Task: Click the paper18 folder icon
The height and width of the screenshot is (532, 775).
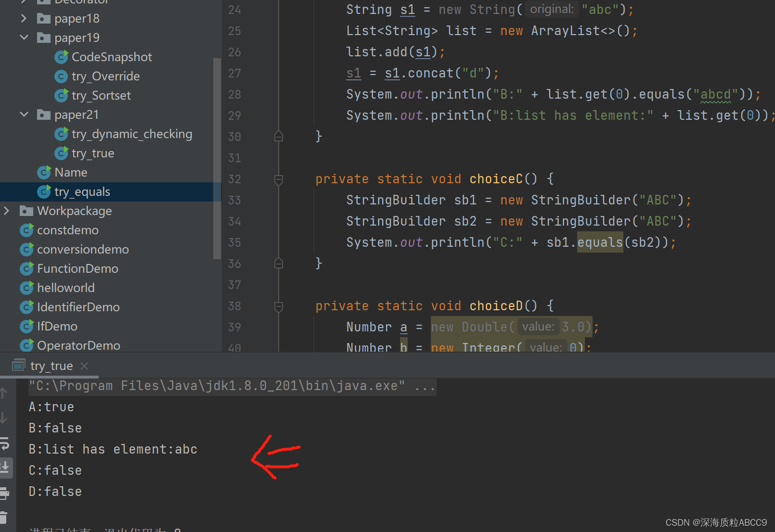Action: click(x=44, y=18)
